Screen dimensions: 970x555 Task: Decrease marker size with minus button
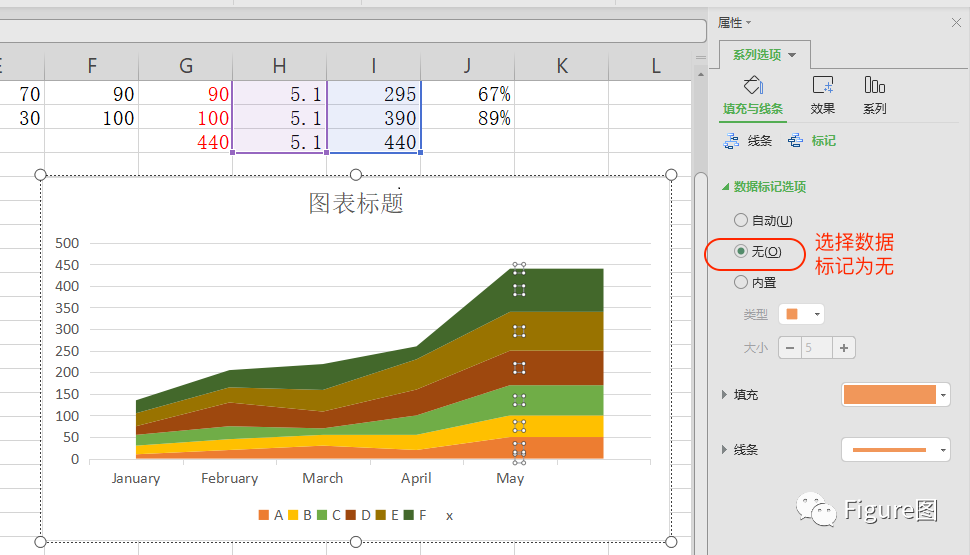789,348
